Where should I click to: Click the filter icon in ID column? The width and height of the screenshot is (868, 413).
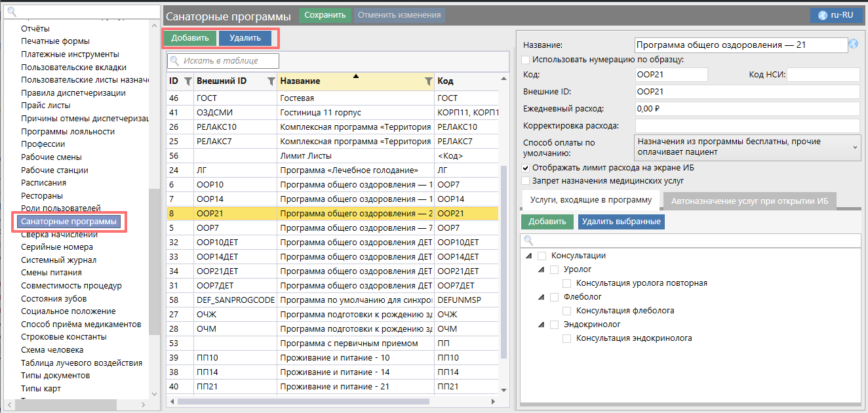click(x=187, y=81)
